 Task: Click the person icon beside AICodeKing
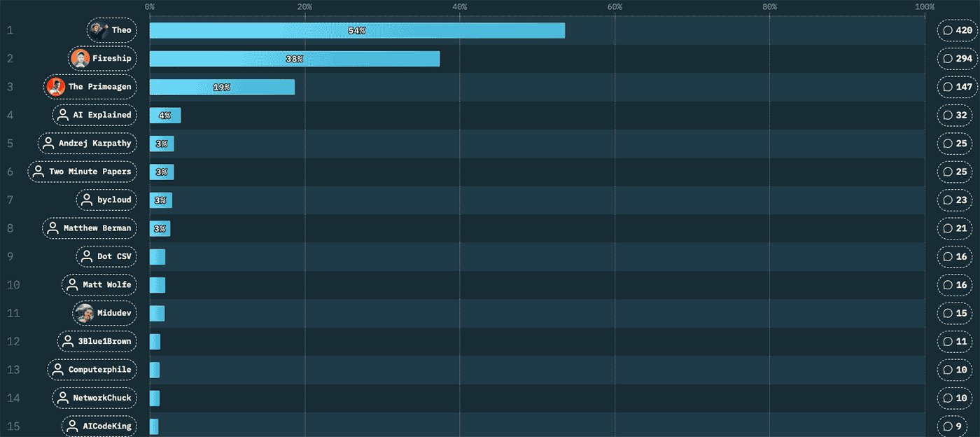[x=72, y=426]
